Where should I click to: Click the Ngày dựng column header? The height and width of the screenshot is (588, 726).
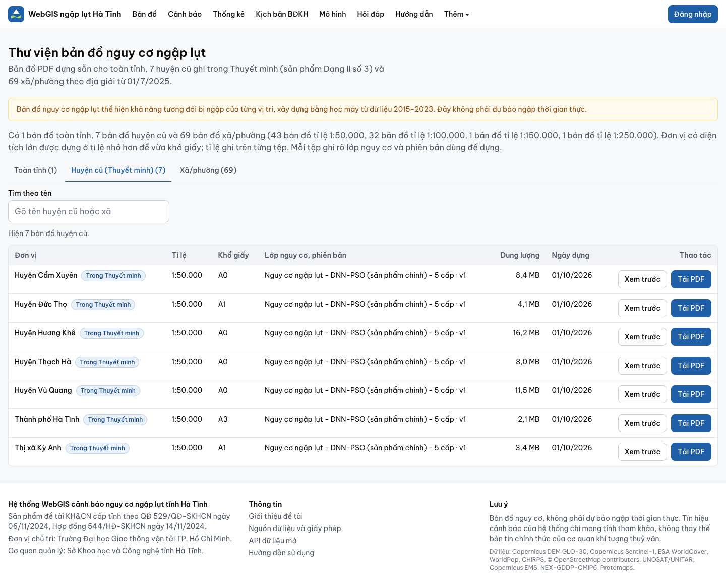[571, 255]
